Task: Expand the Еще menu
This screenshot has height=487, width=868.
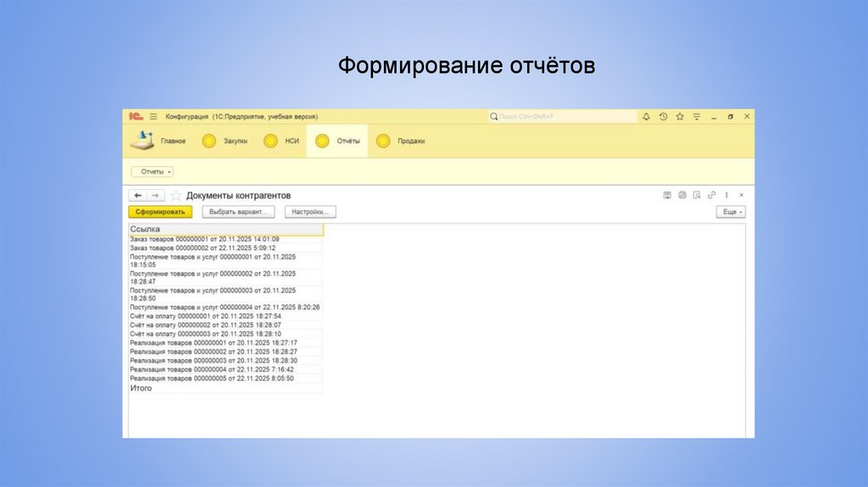Action: [x=731, y=211]
